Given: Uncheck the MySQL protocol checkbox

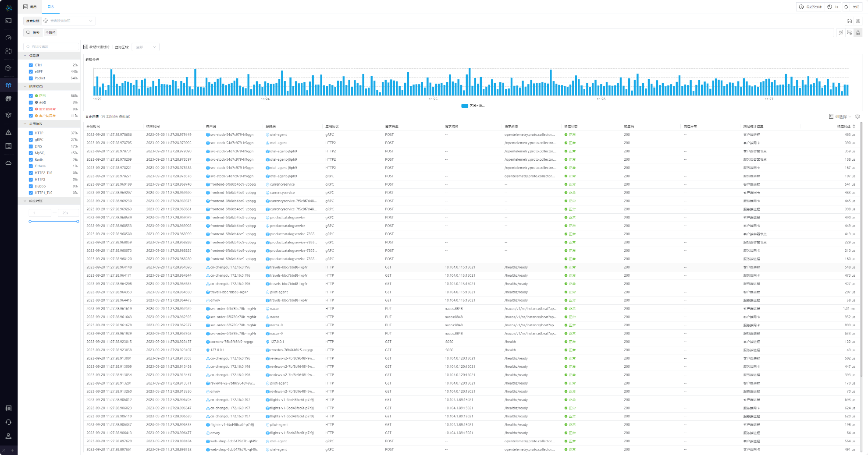Looking at the screenshot, I should tap(31, 153).
